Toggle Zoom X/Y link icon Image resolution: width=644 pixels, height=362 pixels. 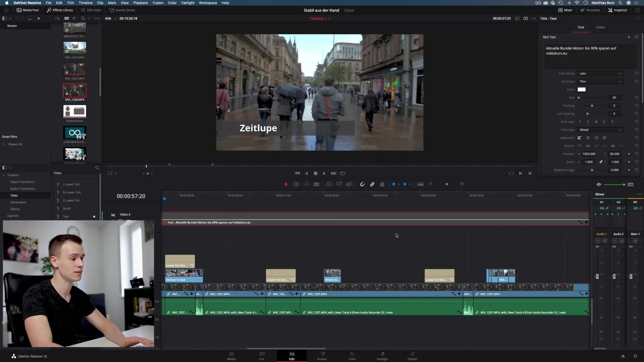point(601,162)
